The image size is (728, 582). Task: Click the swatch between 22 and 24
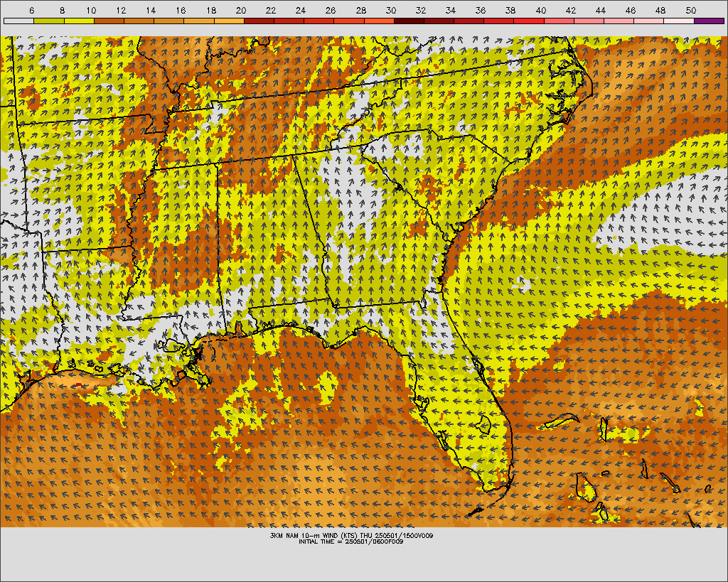[x=289, y=21]
